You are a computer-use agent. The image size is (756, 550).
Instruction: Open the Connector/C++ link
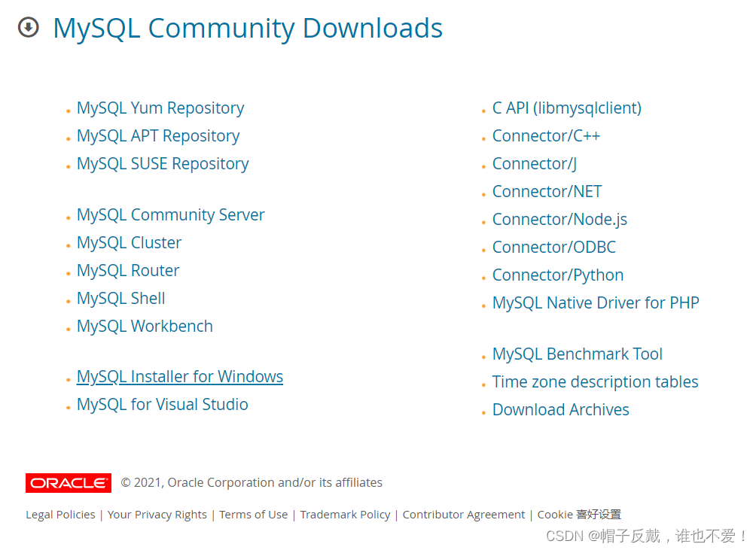tap(546, 136)
